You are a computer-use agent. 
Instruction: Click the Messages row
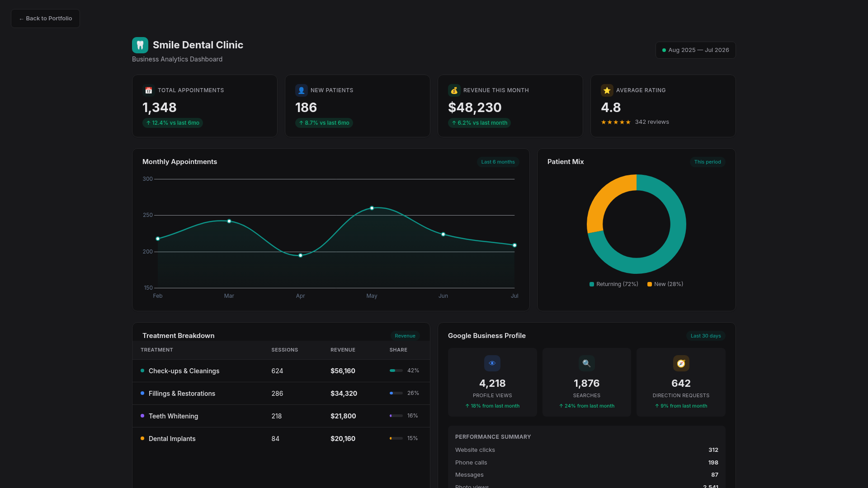587,475
